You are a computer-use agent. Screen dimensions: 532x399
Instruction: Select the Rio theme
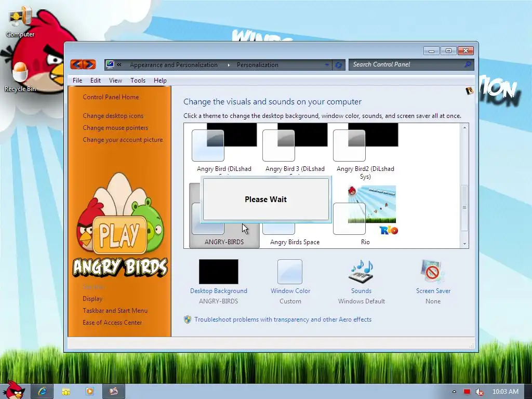[x=365, y=216]
